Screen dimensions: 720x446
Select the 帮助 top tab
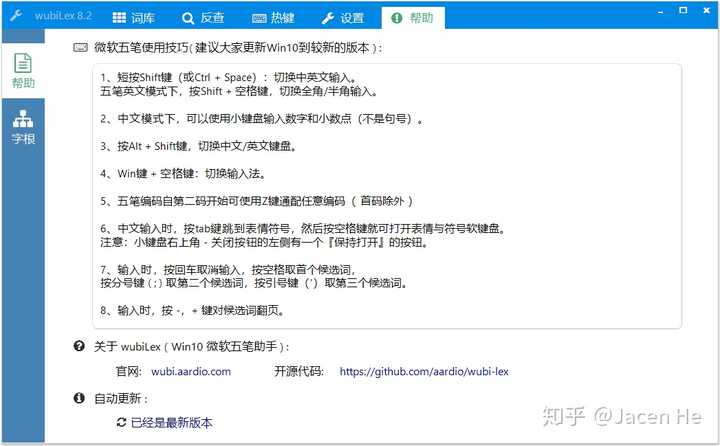coord(412,18)
